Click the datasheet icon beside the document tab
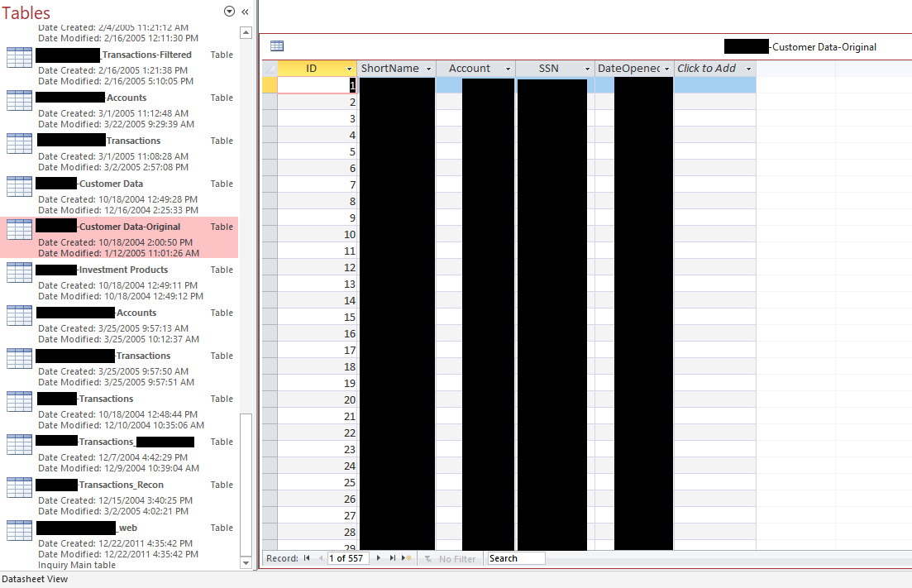Viewport: 912px width, 588px height. 277,46
